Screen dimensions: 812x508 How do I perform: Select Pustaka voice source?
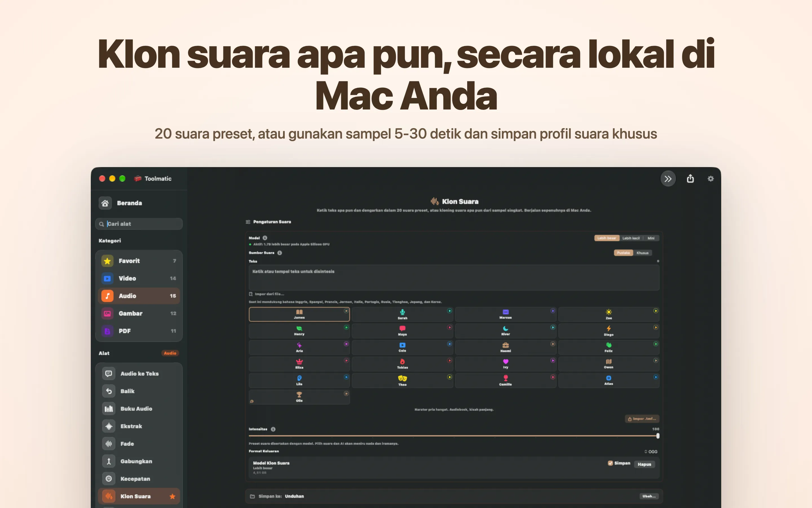[x=623, y=253]
